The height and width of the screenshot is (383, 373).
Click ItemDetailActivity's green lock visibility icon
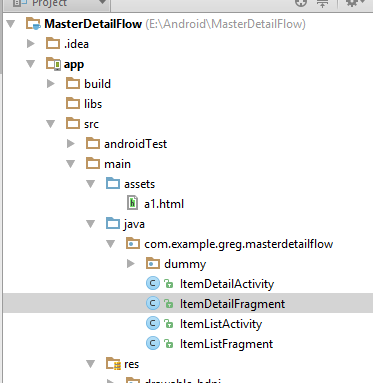point(169,284)
